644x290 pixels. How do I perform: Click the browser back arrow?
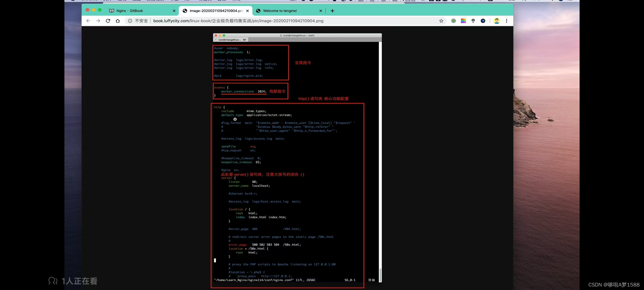(x=88, y=21)
